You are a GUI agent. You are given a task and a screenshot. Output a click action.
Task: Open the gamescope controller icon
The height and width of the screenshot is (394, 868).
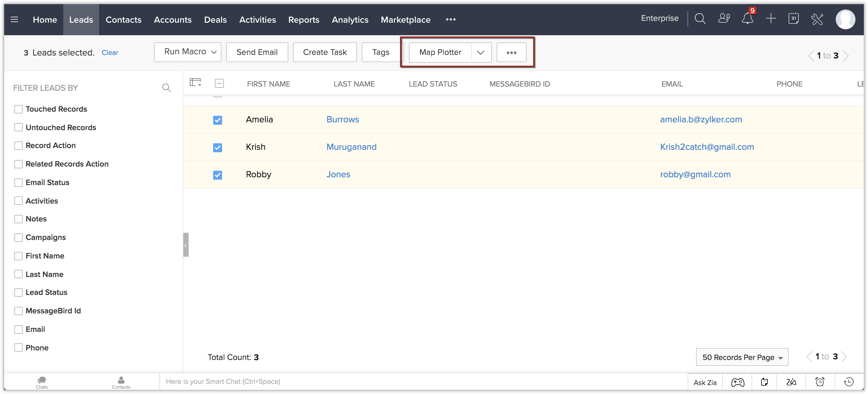pos(738,382)
